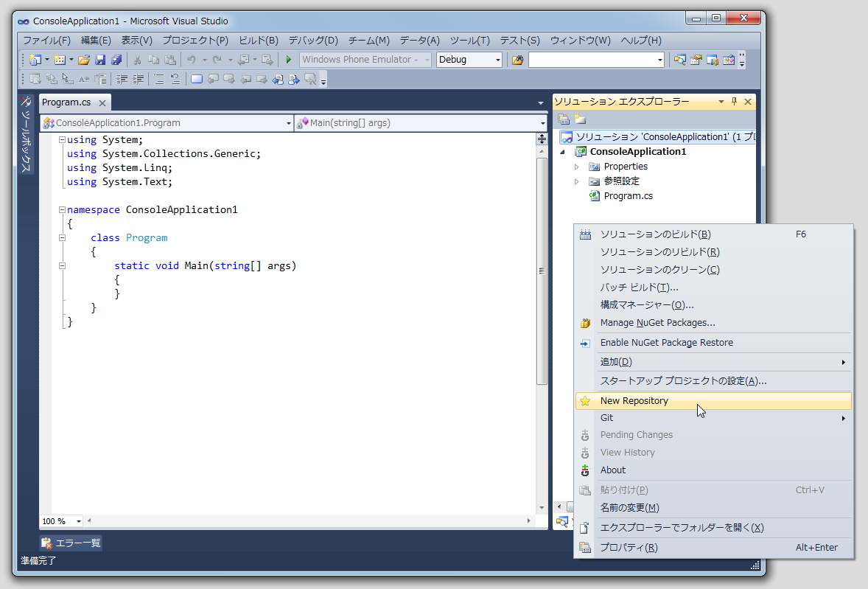Collapse the using directives outlining box

tap(63, 139)
